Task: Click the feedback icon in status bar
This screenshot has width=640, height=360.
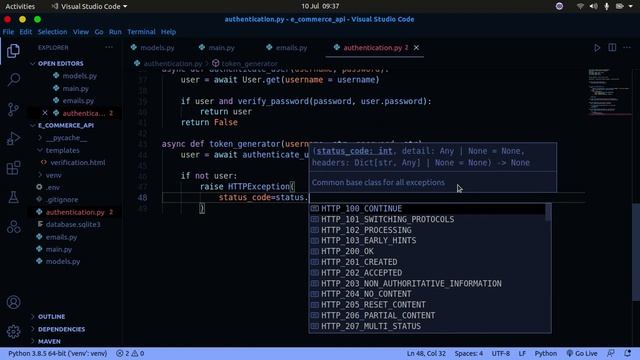Action: coord(611,353)
